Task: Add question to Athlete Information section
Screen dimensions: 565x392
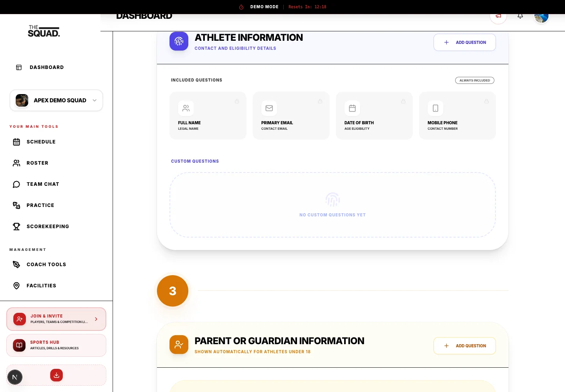Action: pyautogui.click(x=465, y=42)
